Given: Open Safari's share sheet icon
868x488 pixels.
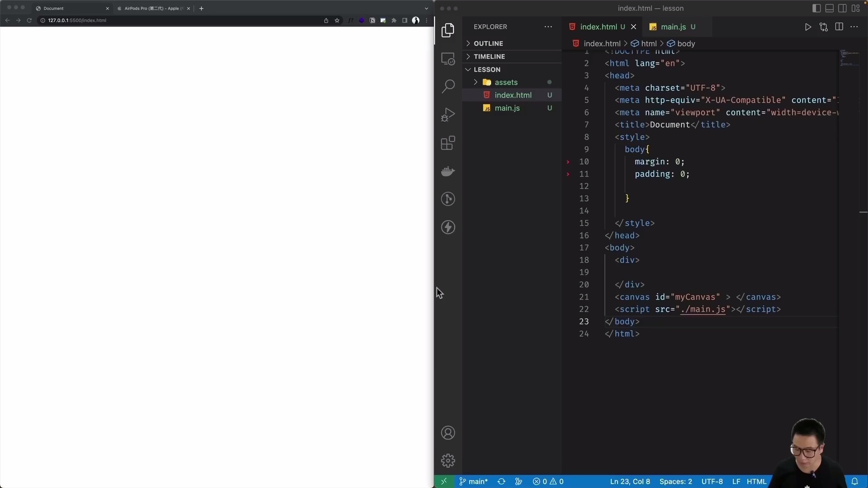Looking at the screenshot, I should pyautogui.click(x=326, y=20).
